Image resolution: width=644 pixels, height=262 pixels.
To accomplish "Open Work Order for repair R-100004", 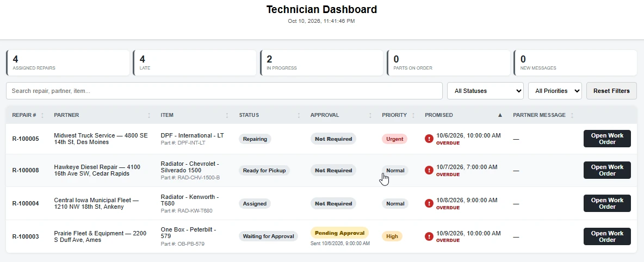I will click(x=607, y=203).
